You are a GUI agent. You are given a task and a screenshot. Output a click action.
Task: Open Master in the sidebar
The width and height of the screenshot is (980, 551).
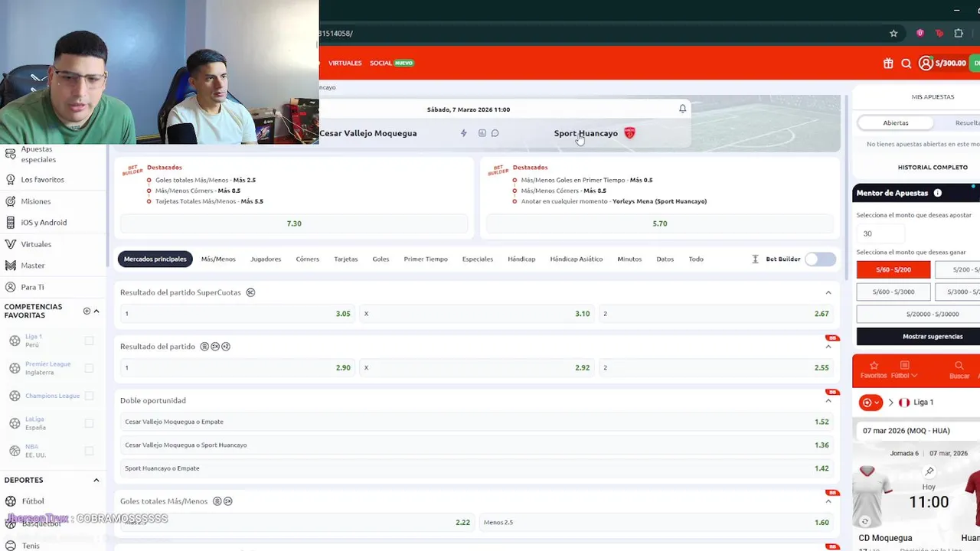[33, 266]
